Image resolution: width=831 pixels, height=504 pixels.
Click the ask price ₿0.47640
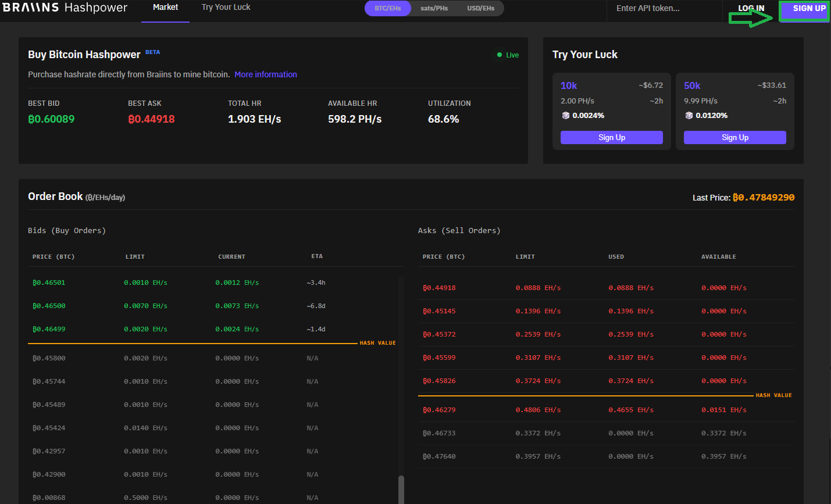click(x=439, y=456)
